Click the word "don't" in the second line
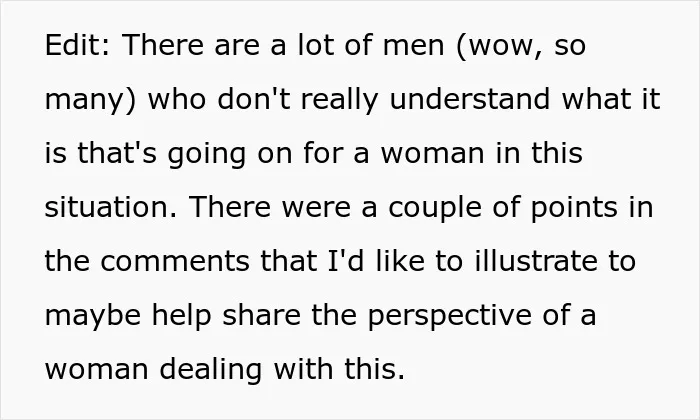 click(x=254, y=99)
